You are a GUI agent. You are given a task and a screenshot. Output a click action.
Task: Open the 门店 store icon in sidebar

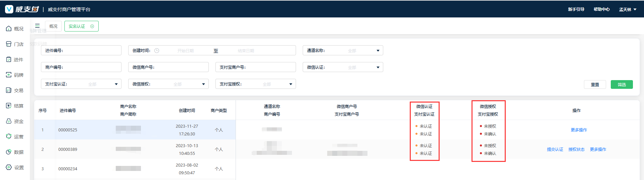[x=9, y=44]
